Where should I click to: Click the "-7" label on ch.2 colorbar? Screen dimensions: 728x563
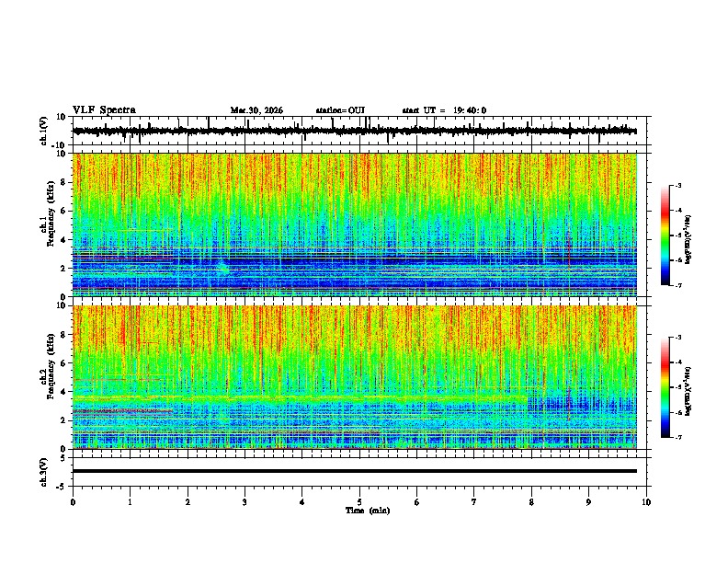pyautogui.click(x=678, y=437)
